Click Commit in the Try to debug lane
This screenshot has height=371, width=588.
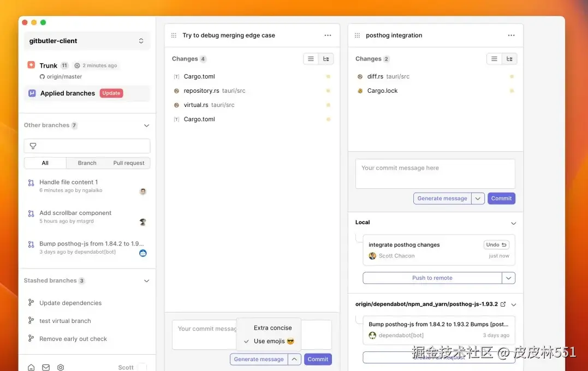[x=318, y=360]
